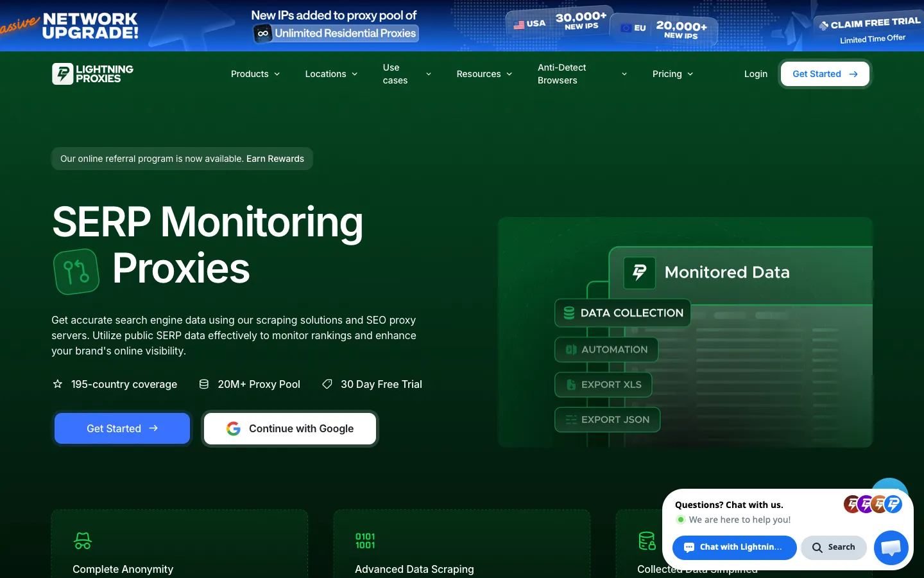This screenshot has height=578, width=924.
Task: Click the white Get Started header button
Action: point(825,74)
